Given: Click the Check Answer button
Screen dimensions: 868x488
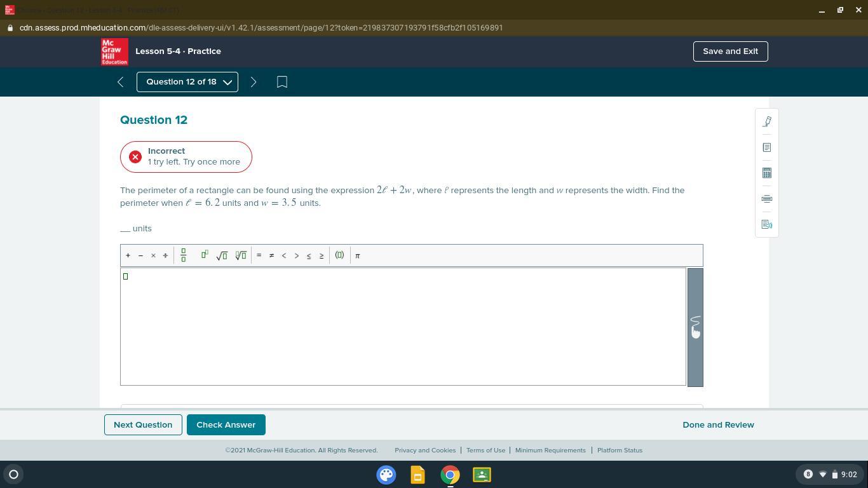Looking at the screenshot, I should point(226,424).
